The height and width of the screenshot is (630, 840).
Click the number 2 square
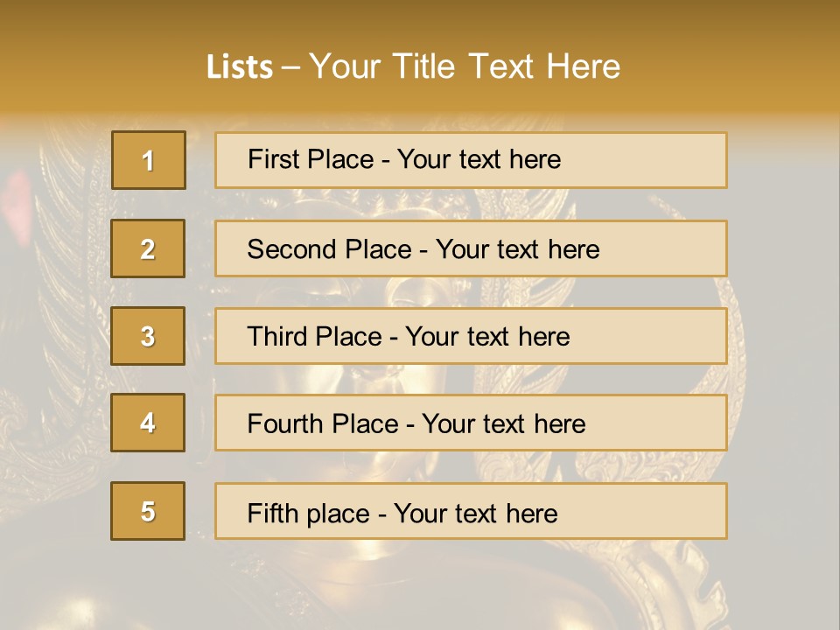[148, 248]
